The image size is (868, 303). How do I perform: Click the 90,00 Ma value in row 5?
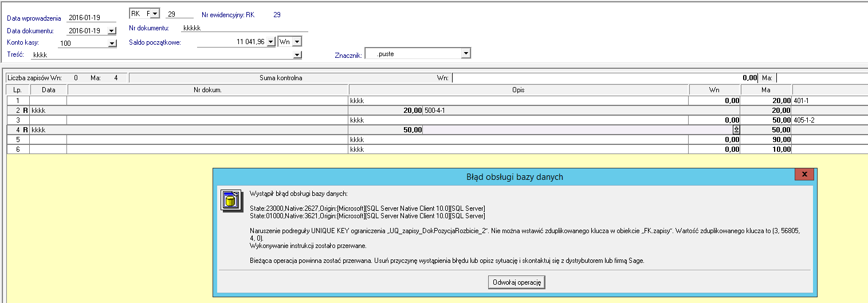(x=765, y=139)
